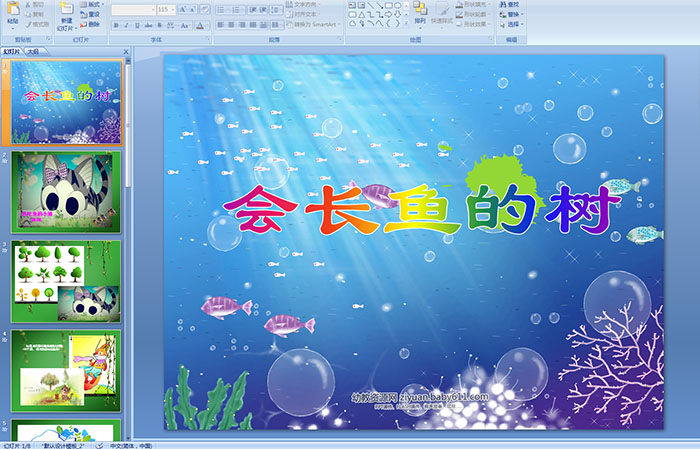700x449 pixels.
Task: Select the Down Arrow shape
Action: pyautogui.click(x=397, y=15)
